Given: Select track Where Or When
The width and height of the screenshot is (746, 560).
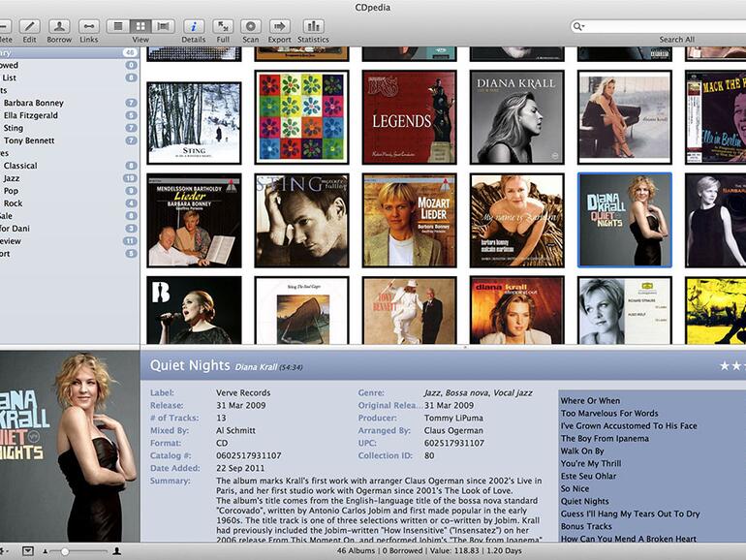Looking at the screenshot, I should [590, 400].
